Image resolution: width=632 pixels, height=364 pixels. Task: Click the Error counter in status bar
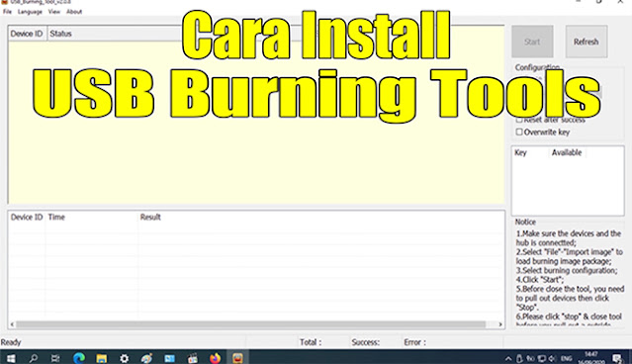coord(414,342)
